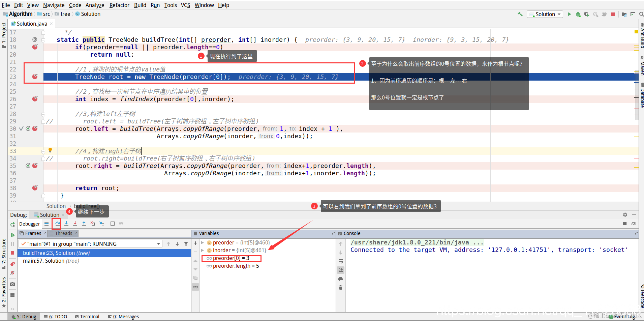Image resolution: width=644 pixels, height=321 pixels.
Task: Expand the inorder variable node
Action: 203,250
